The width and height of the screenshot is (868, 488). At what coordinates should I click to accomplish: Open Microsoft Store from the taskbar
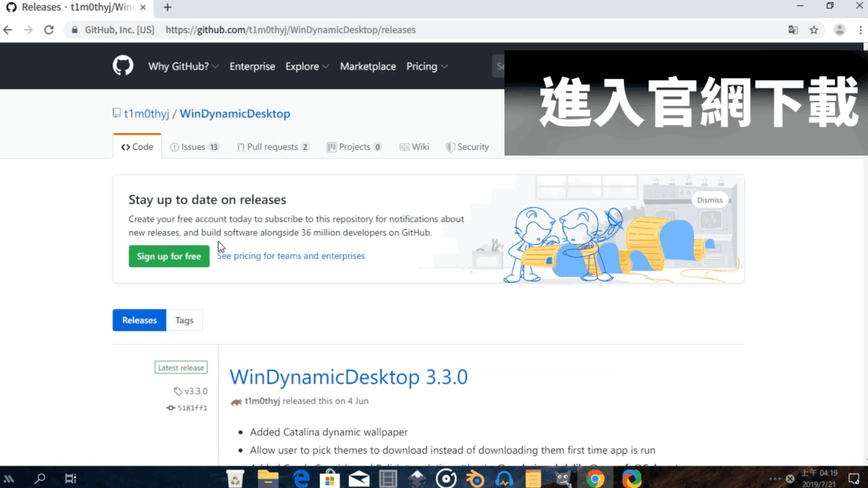pyautogui.click(x=330, y=478)
